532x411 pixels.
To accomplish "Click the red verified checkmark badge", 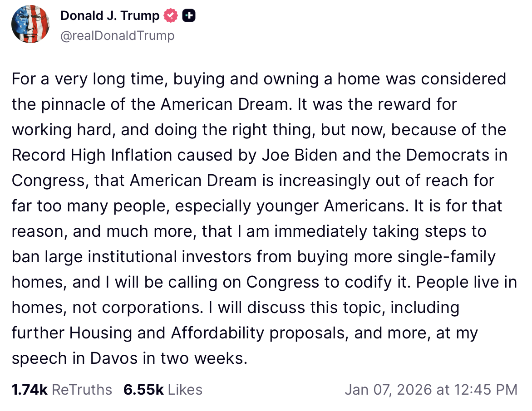I will pyautogui.click(x=171, y=16).
